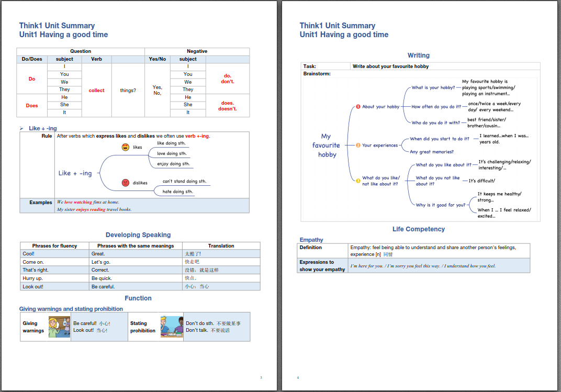Click the arrow bullet before "Like + -ing"
The height and width of the screenshot is (392, 561).
click(21, 128)
